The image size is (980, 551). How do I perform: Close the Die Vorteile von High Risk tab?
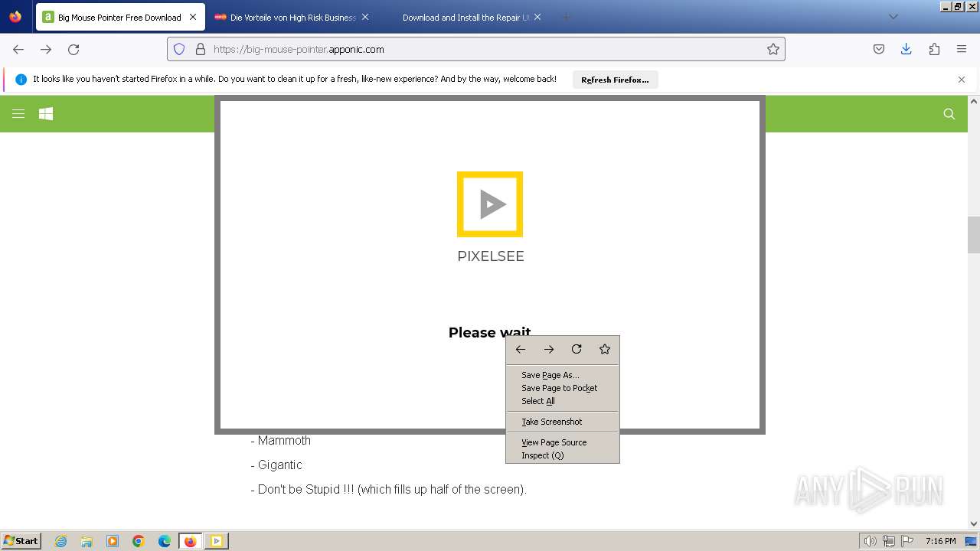pyautogui.click(x=365, y=17)
